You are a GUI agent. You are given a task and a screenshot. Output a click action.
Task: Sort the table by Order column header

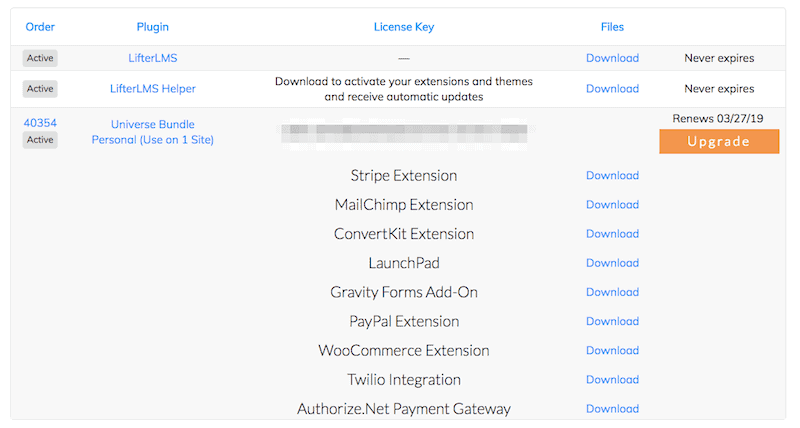40,27
